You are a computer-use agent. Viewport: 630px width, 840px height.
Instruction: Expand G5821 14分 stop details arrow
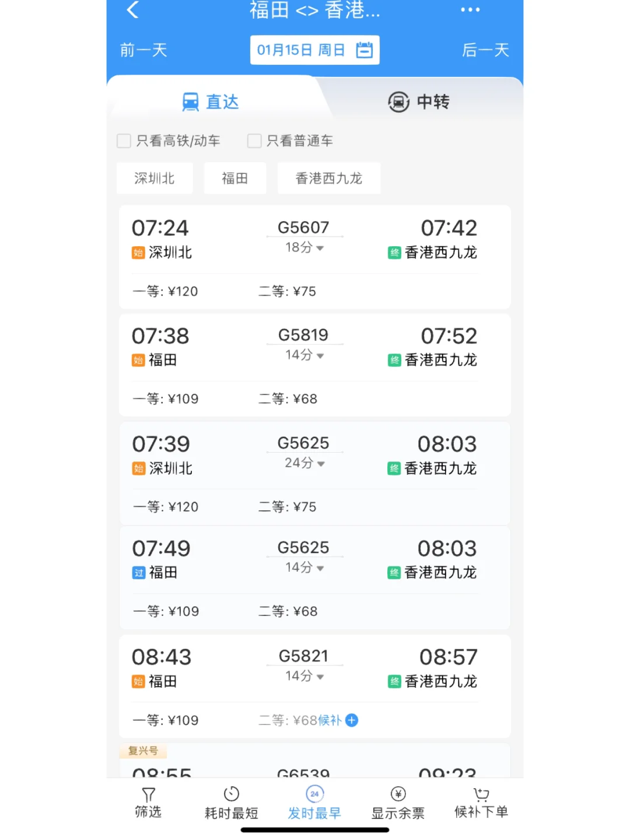[x=320, y=677]
